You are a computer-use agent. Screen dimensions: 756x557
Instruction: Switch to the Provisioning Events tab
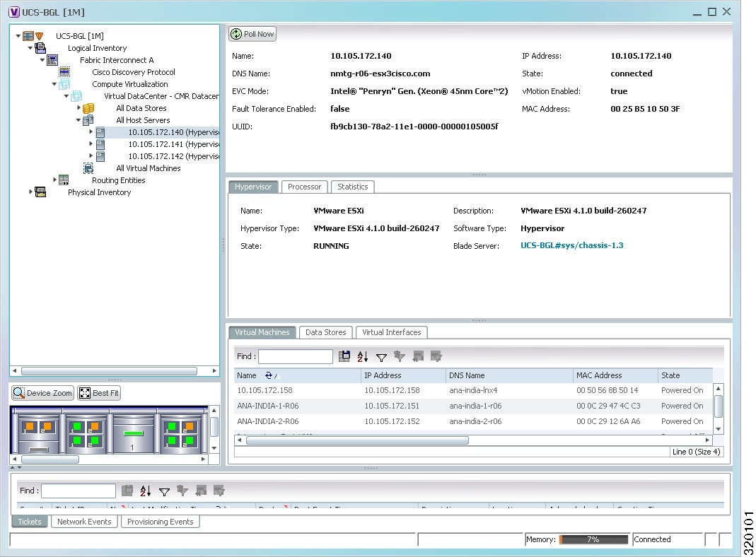160,522
